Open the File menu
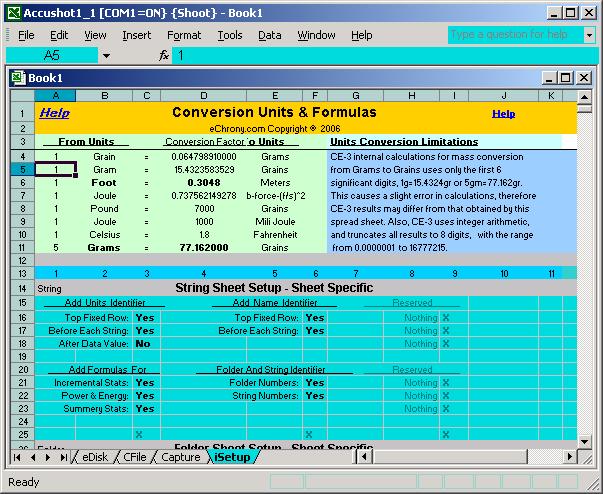Viewport: 603px width, 494px height. pyautogui.click(x=26, y=35)
